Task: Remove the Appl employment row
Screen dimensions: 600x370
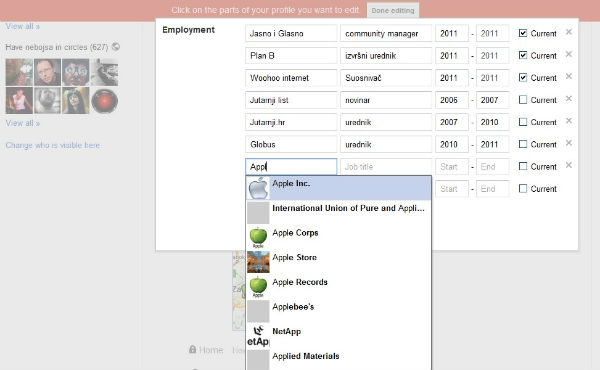Action: [x=569, y=165]
